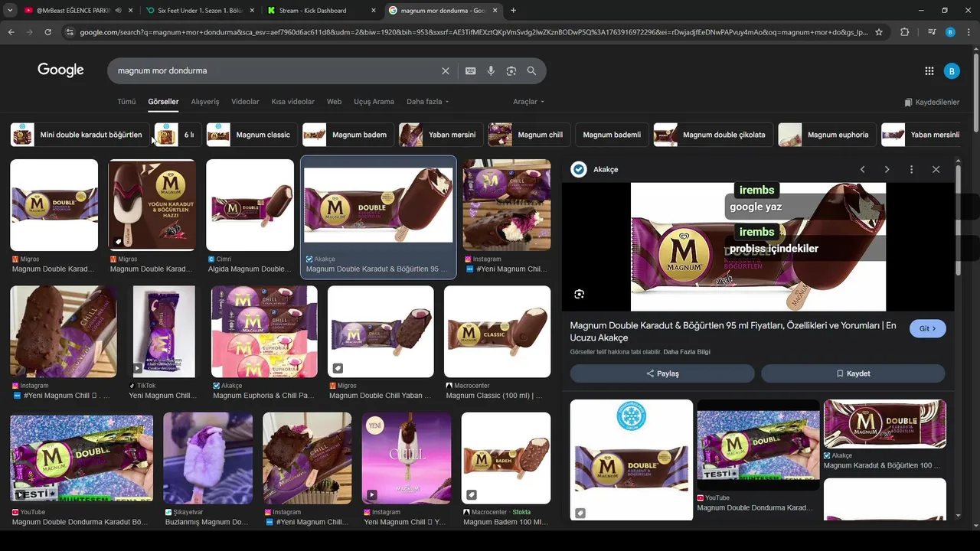The image size is (980, 551).
Task: Open a new browser tab
Action: coord(513,11)
